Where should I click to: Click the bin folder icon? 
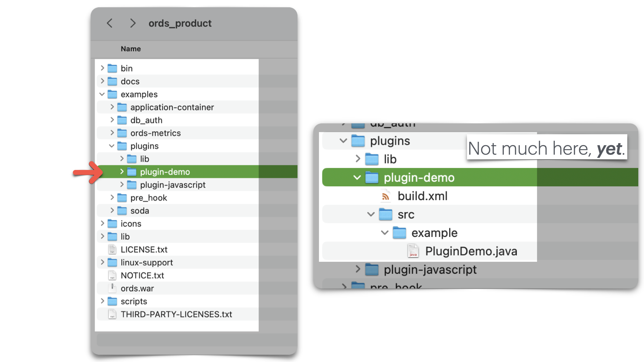pyautogui.click(x=112, y=68)
